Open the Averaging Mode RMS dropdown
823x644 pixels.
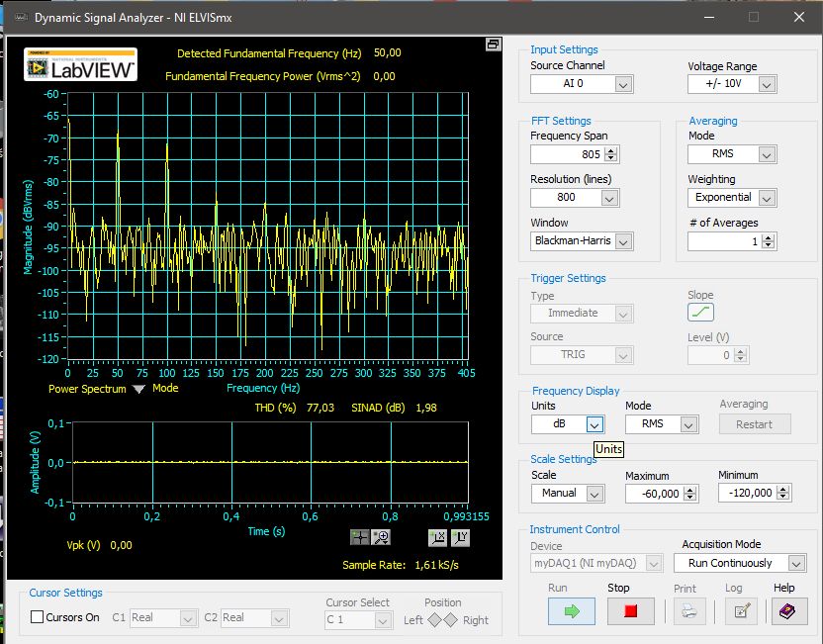point(767,154)
